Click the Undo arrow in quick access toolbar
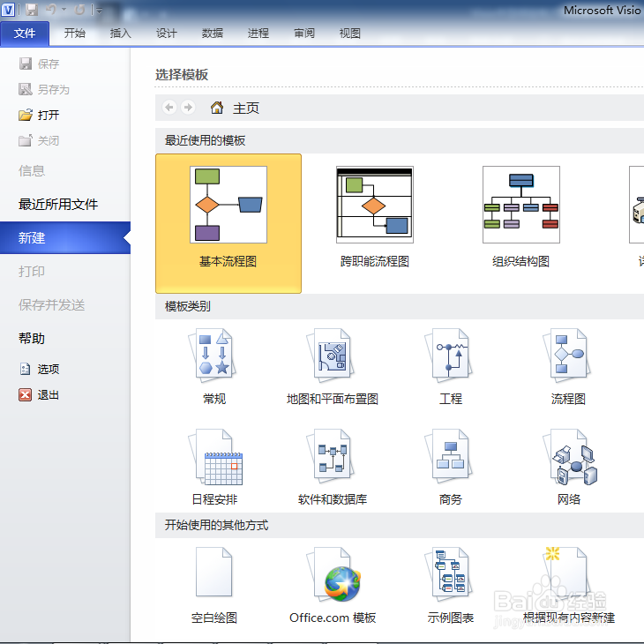Viewport: 644px width, 644px height. 51,9
